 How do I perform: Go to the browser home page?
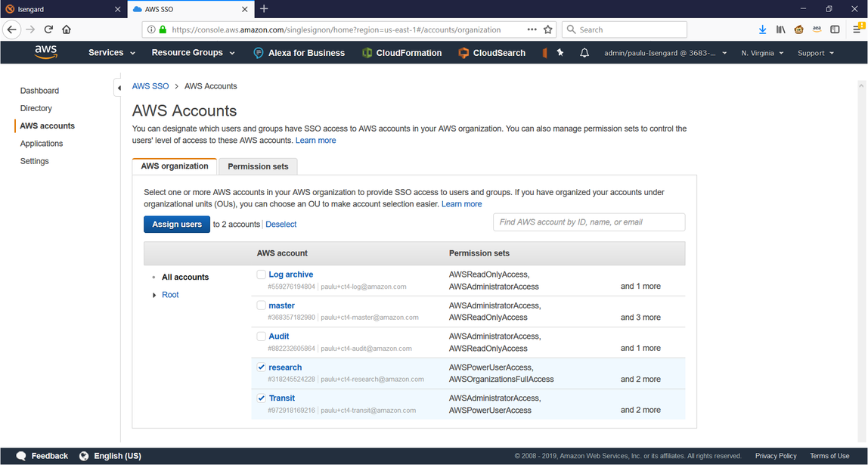67,29
